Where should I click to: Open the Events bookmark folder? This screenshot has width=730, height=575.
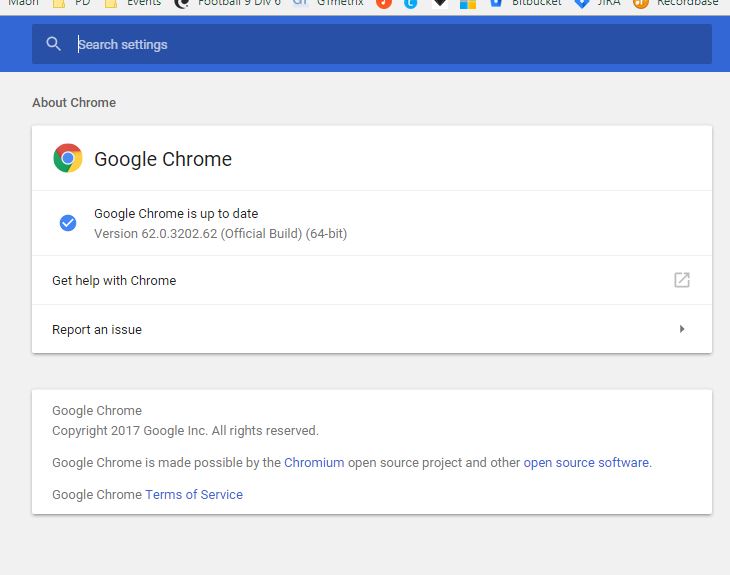click(133, 4)
